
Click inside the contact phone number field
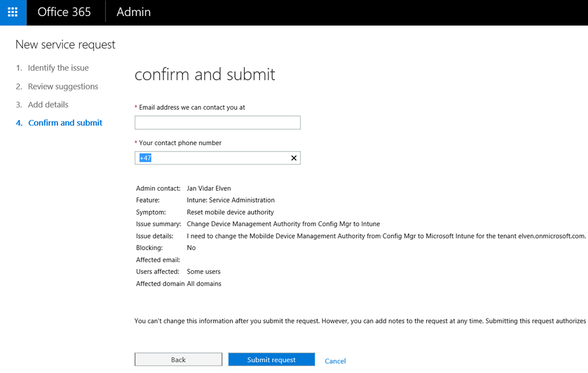[x=212, y=158]
